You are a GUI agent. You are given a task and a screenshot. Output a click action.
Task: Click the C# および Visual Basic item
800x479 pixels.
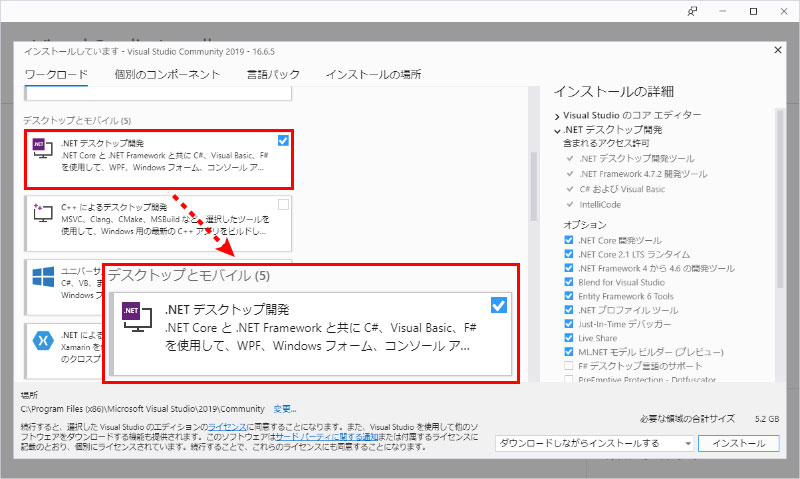[622, 189]
